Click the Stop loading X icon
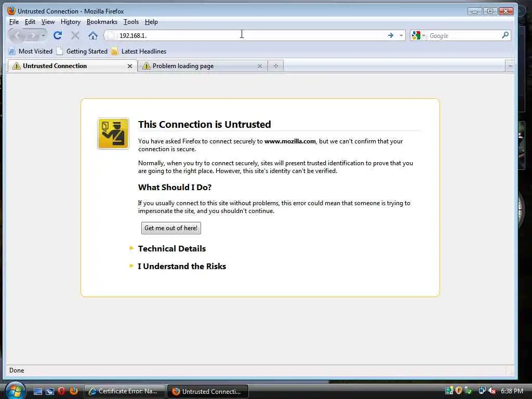This screenshot has width=532, height=399. pos(75,35)
